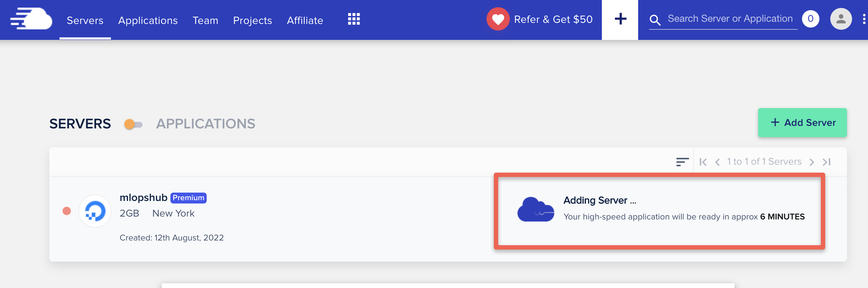Open the mlopshub server name
Image resolution: width=868 pixels, height=288 pixels.
tap(144, 197)
